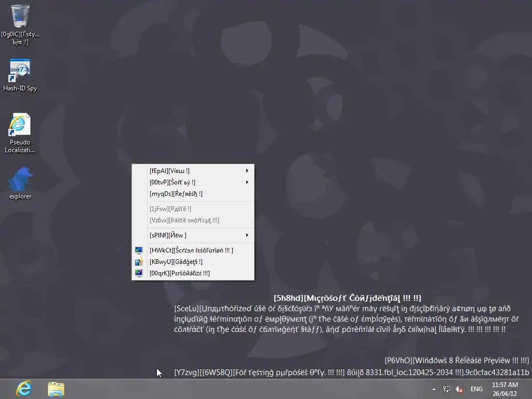This screenshot has width=532, height=399.
Task: Open the ENG input language indicator
Action: point(476,389)
